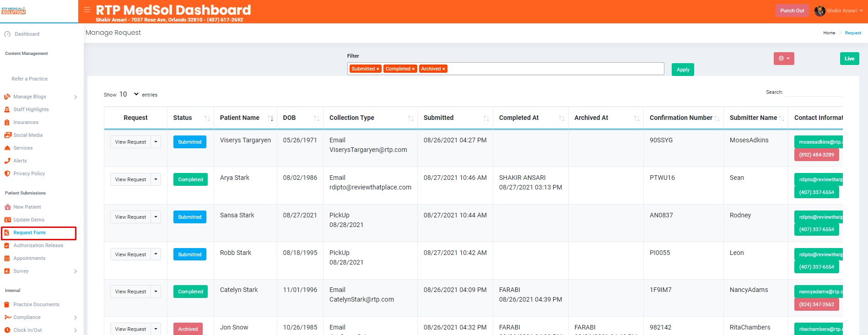Click the Clock In/Out icon
The image size is (868, 335).
(x=7, y=330)
